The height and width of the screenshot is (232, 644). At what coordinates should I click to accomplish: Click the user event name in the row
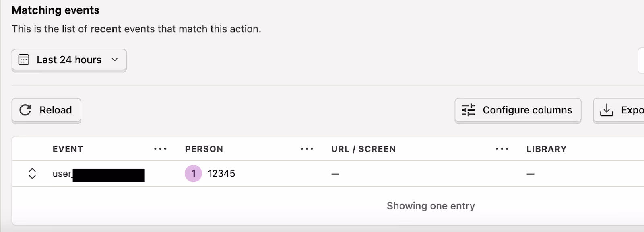(x=62, y=174)
